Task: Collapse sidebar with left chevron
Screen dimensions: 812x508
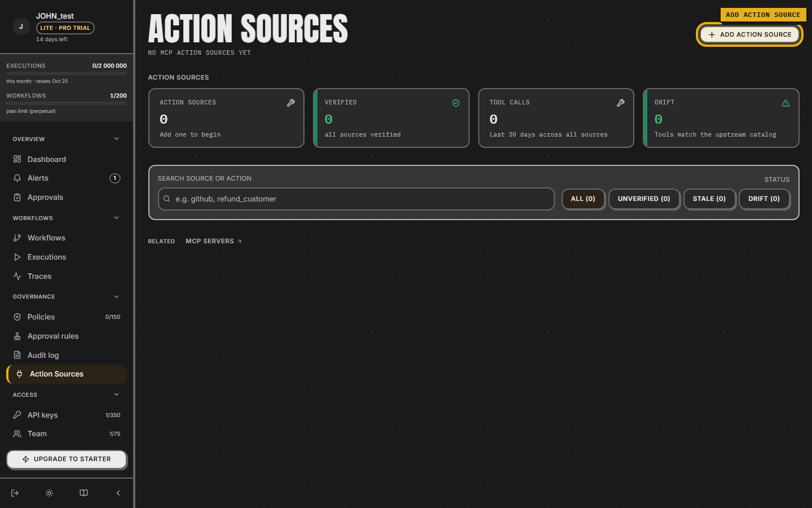Action: coord(118,493)
